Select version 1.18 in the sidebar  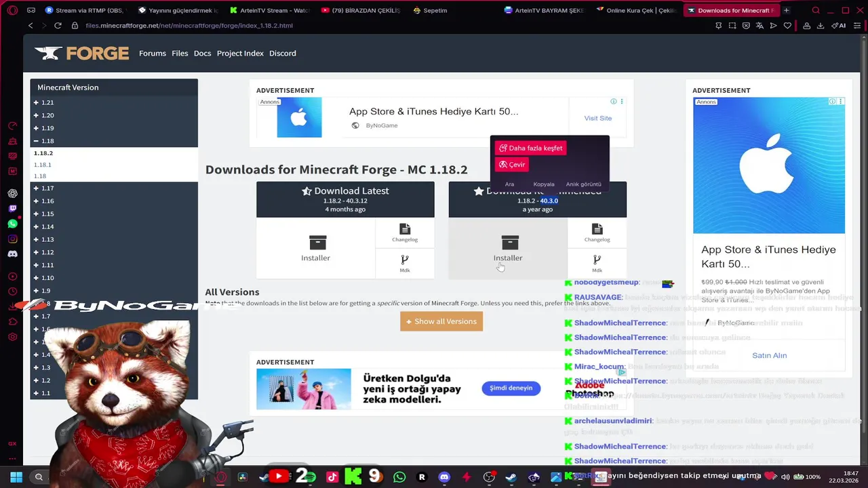click(x=40, y=176)
